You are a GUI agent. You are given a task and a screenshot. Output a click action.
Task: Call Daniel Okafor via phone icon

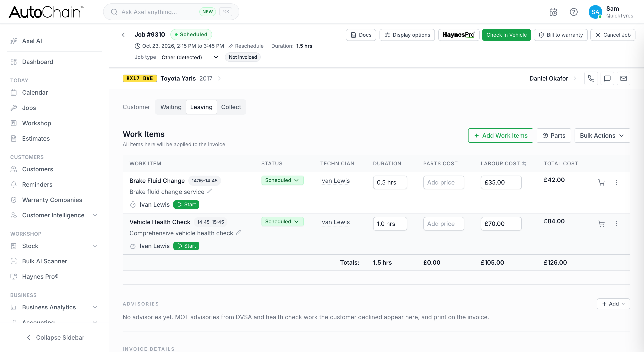coord(591,78)
